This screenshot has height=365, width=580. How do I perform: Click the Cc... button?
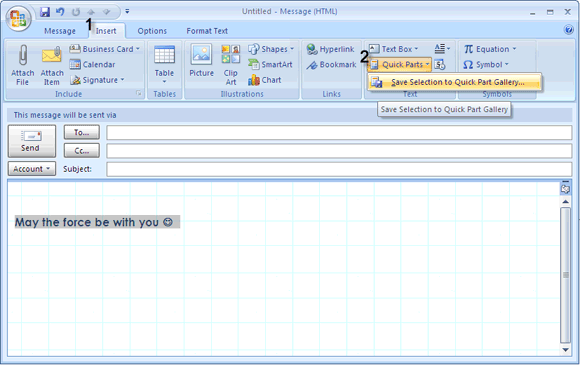[x=82, y=151]
